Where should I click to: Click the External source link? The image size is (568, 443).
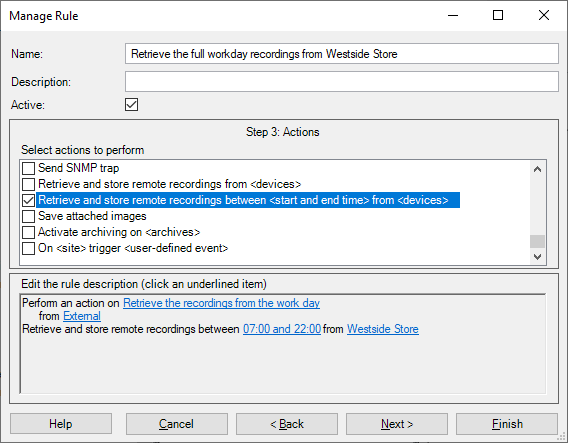(x=82, y=316)
